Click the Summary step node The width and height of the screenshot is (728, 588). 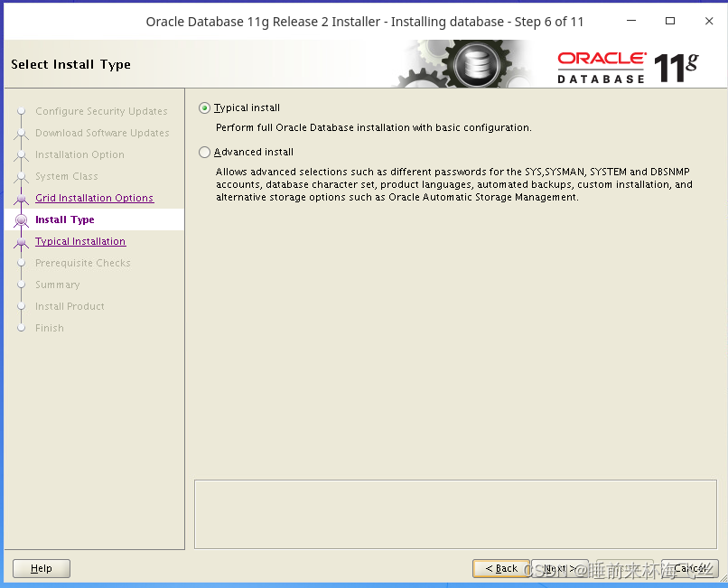coord(57,285)
